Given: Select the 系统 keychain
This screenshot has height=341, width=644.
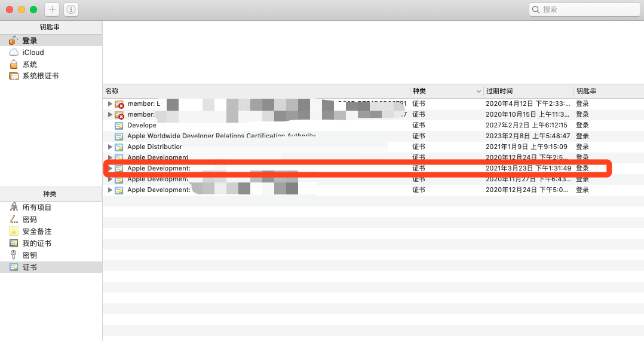Looking at the screenshot, I should click(51, 64).
